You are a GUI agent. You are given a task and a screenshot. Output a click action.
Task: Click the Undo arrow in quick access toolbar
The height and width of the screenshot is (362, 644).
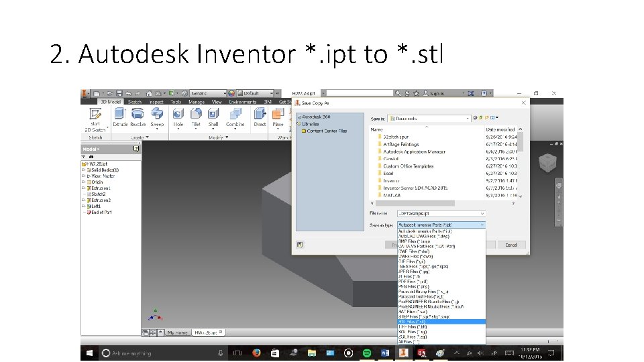(x=129, y=94)
